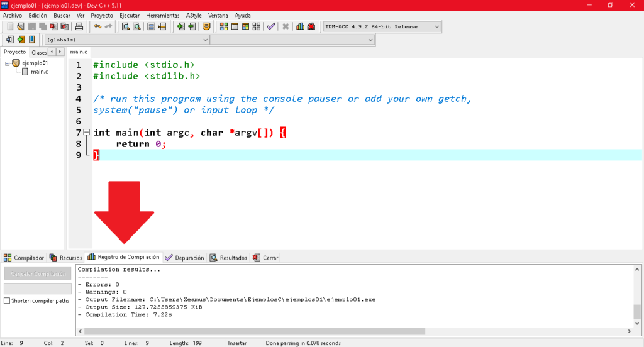Open the Edición menu

pyautogui.click(x=38, y=16)
